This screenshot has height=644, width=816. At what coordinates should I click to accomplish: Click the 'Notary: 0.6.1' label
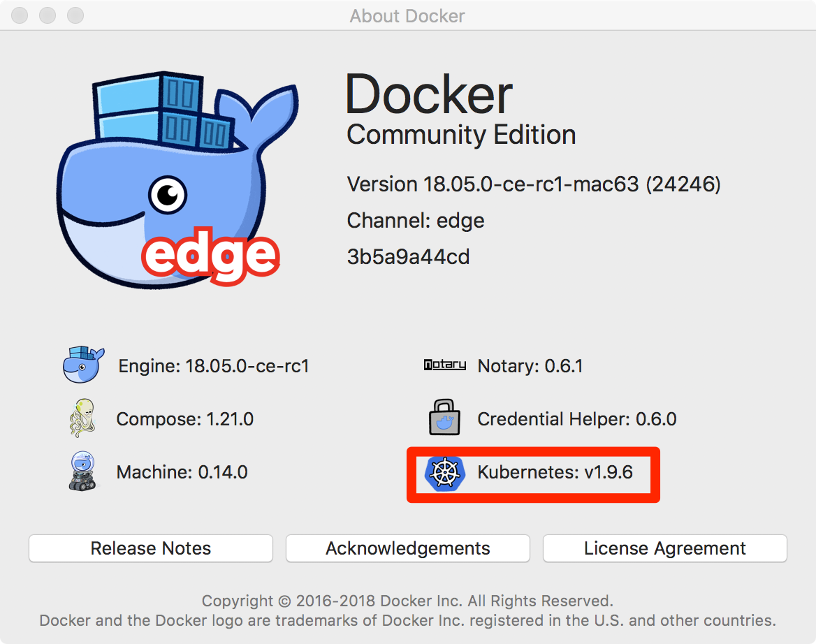click(x=530, y=366)
